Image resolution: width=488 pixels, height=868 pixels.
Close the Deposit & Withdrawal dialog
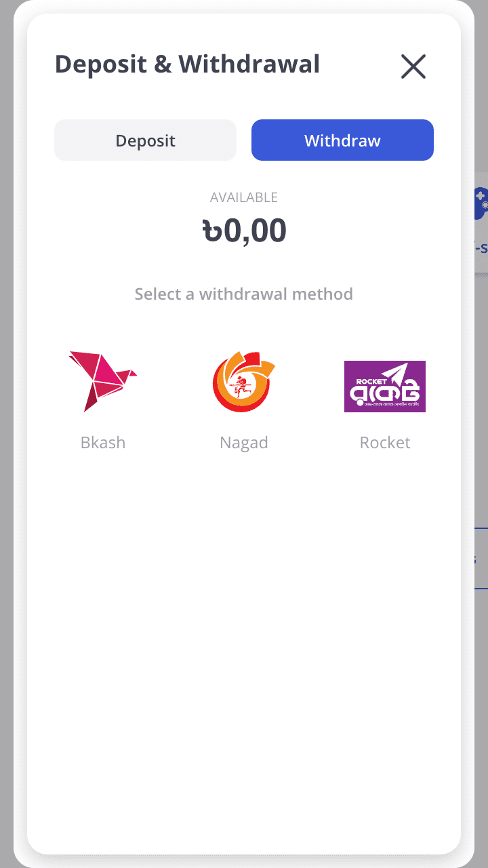click(413, 66)
